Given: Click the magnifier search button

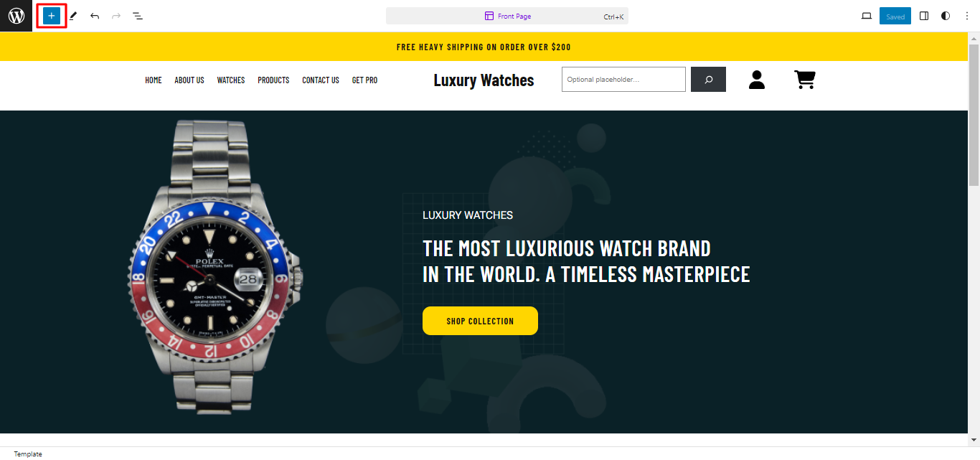Looking at the screenshot, I should tap(708, 80).
